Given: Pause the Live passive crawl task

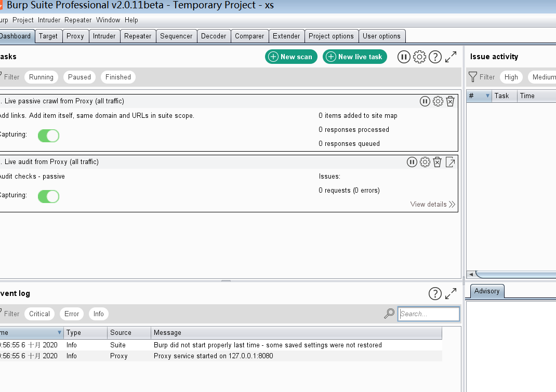Looking at the screenshot, I should pyautogui.click(x=425, y=101).
